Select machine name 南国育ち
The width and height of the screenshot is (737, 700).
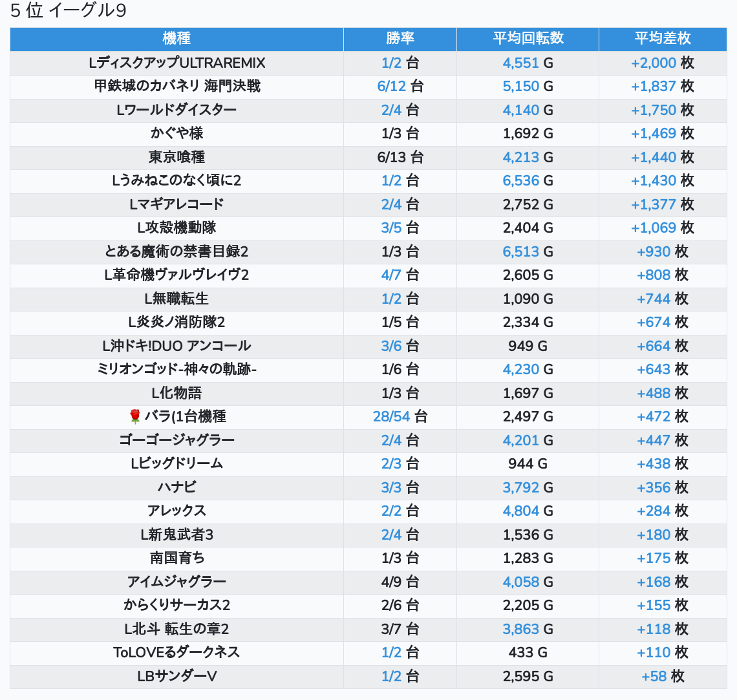[176, 558]
